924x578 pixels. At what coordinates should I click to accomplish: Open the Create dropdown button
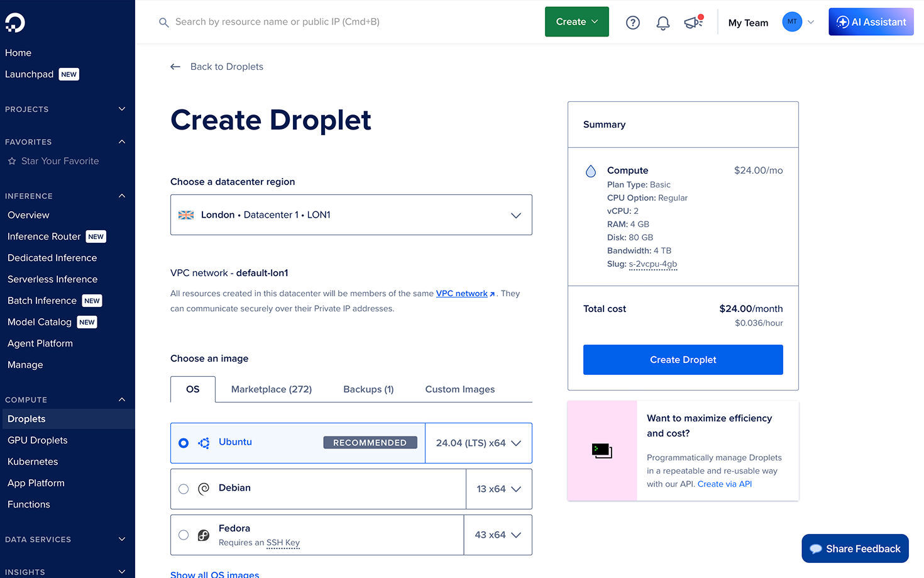click(577, 22)
